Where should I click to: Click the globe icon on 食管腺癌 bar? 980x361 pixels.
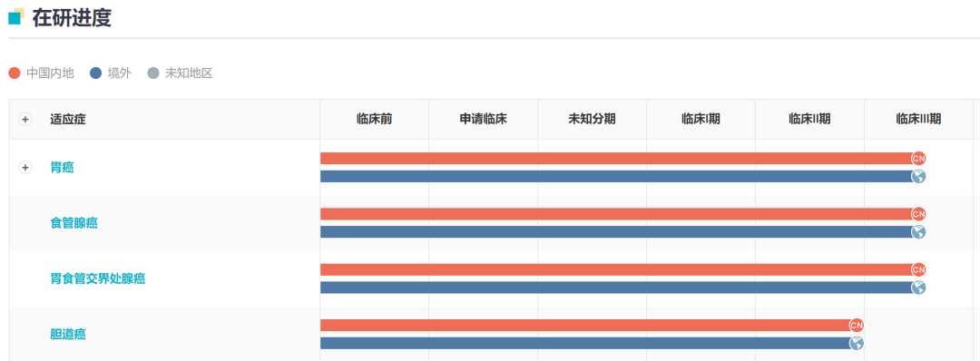918,231
